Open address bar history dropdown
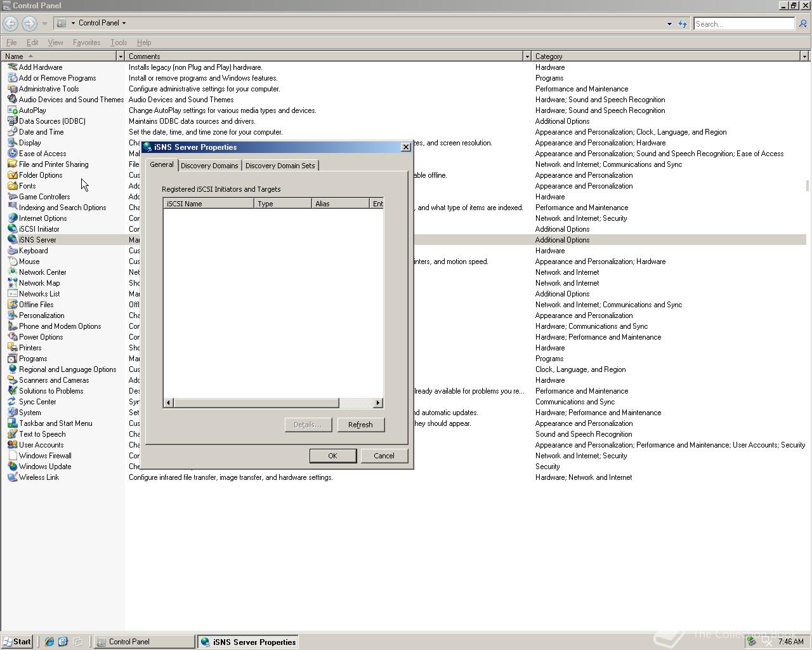 point(669,24)
